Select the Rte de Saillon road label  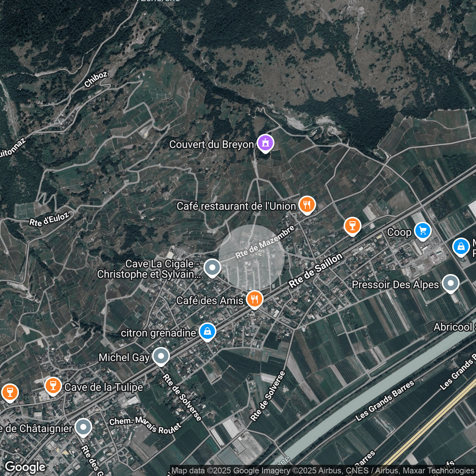point(315,270)
